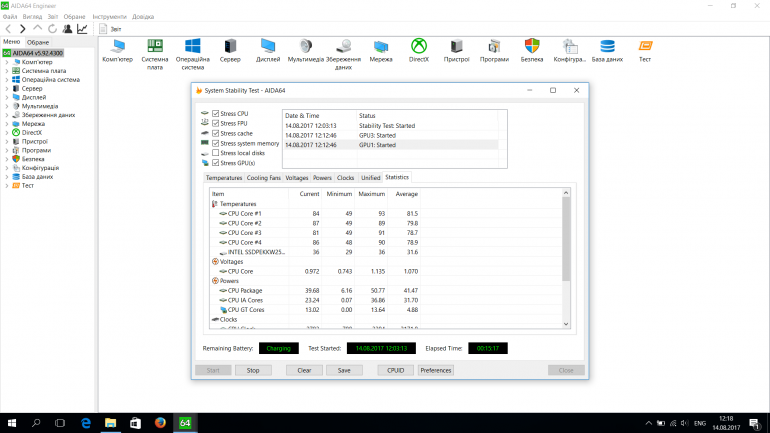Image resolution: width=770 pixels, height=433 pixels.
Task: Click statistics scrollbar down arrow
Action: pos(566,324)
